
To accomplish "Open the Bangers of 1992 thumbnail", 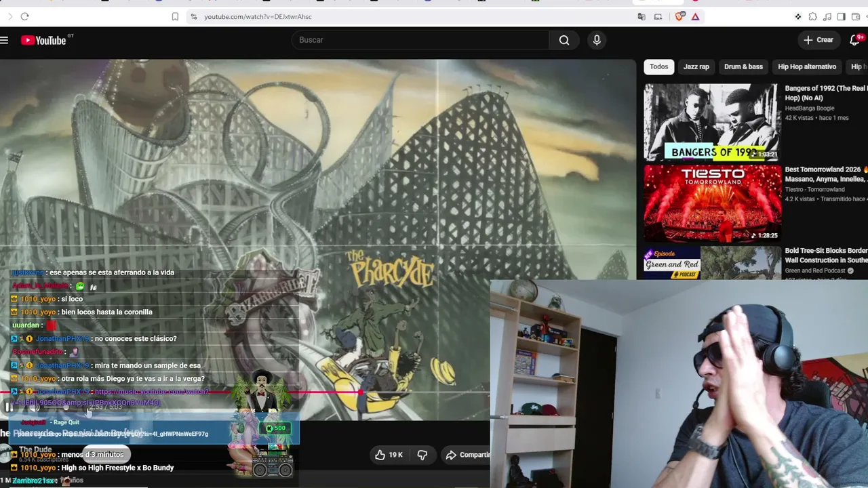I will (x=711, y=122).
